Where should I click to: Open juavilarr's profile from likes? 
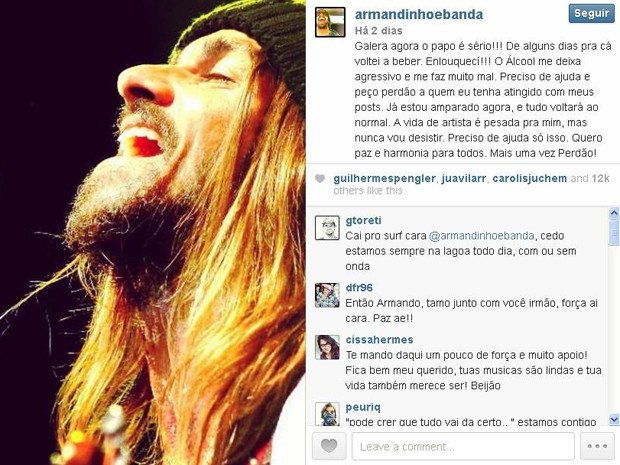pyautogui.click(x=463, y=179)
